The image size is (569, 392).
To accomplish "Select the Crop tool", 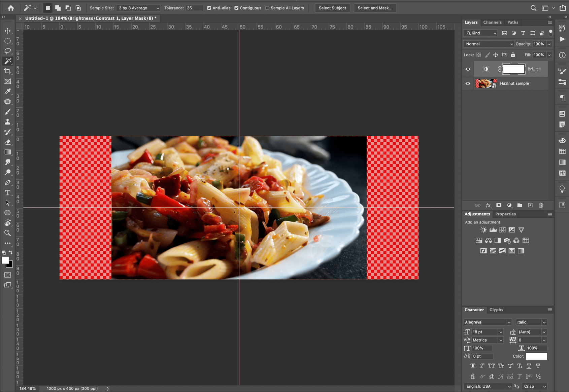I will (x=7, y=71).
